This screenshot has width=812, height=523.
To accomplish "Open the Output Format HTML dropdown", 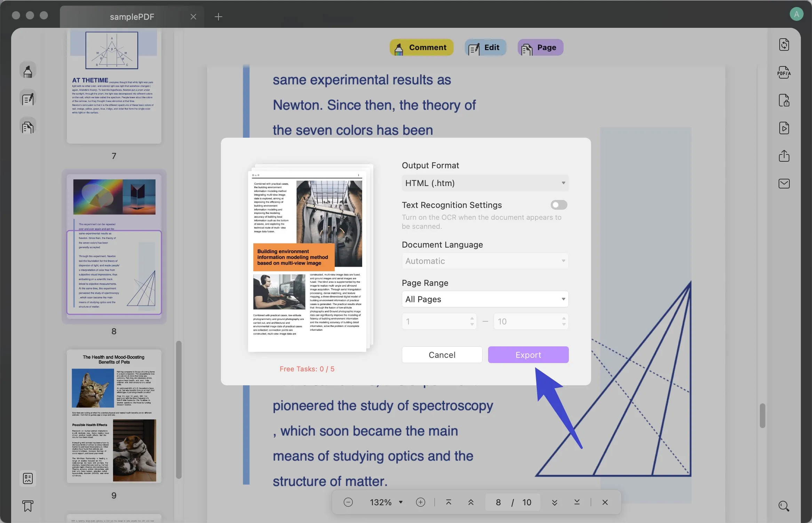I will click(x=485, y=183).
